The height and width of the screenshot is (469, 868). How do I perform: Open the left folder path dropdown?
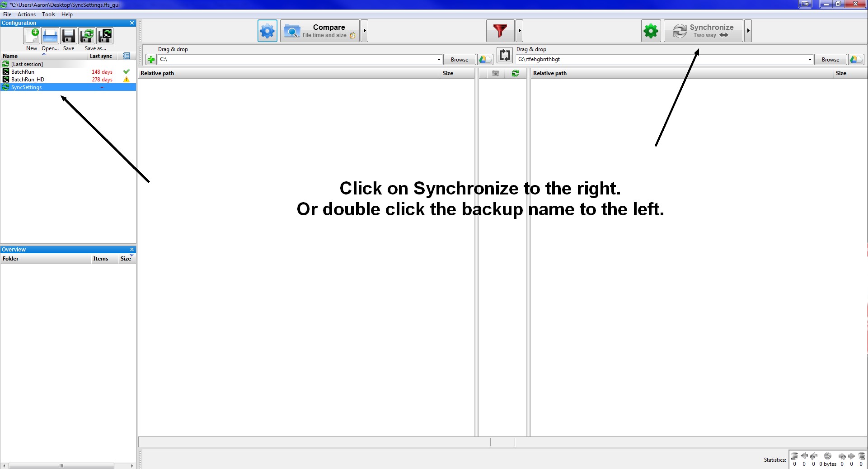pos(438,60)
